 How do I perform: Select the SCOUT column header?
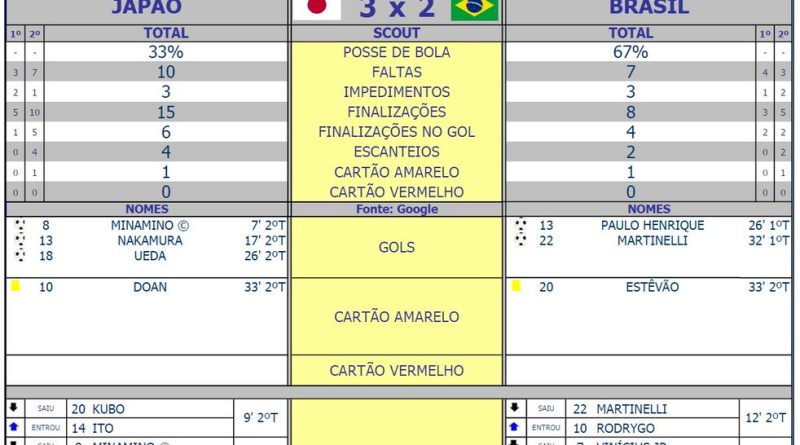396,33
